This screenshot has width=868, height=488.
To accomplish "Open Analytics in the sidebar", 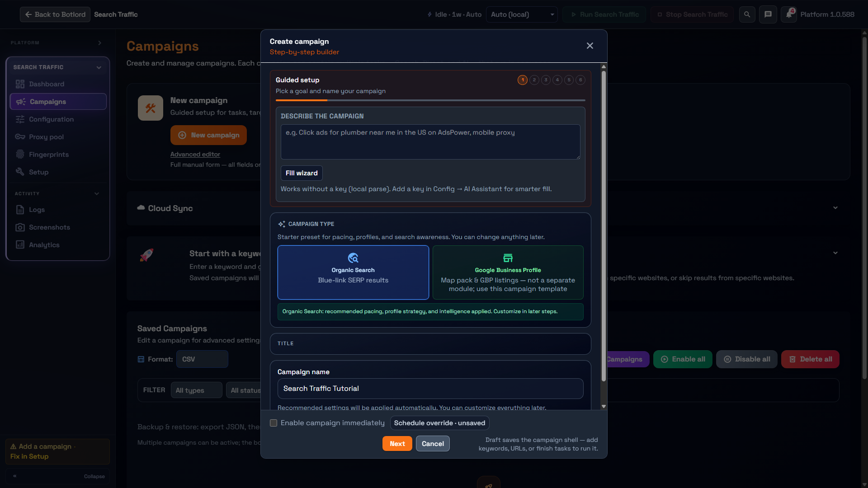I will click(x=58, y=245).
